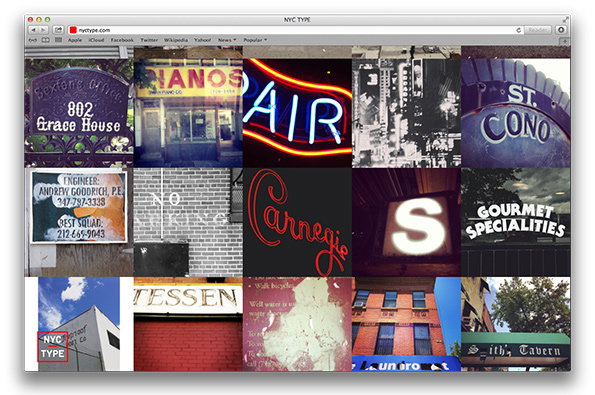
Task: Open the red Carnegie script photo
Action: 298,222
